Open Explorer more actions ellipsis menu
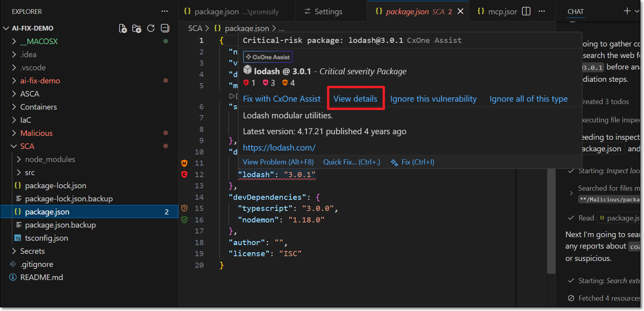This screenshot has width=644, height=311. click(164, 12)
